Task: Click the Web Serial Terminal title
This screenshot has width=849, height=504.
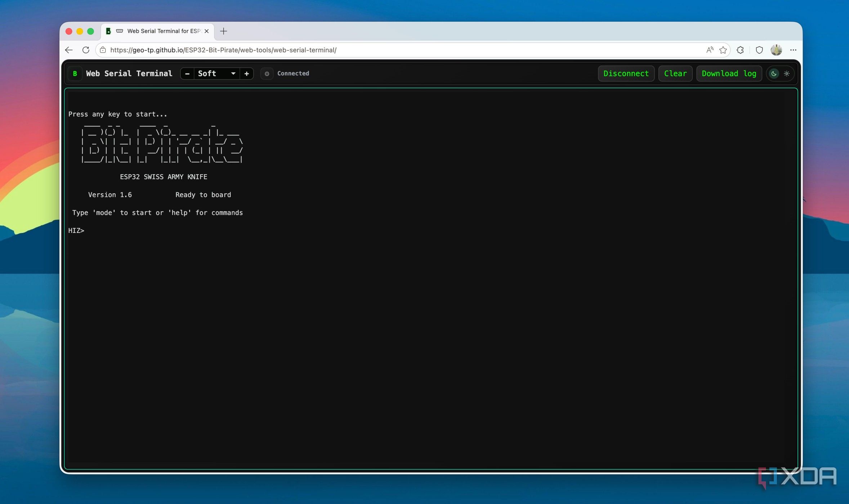Action: (x=129, y=73)
